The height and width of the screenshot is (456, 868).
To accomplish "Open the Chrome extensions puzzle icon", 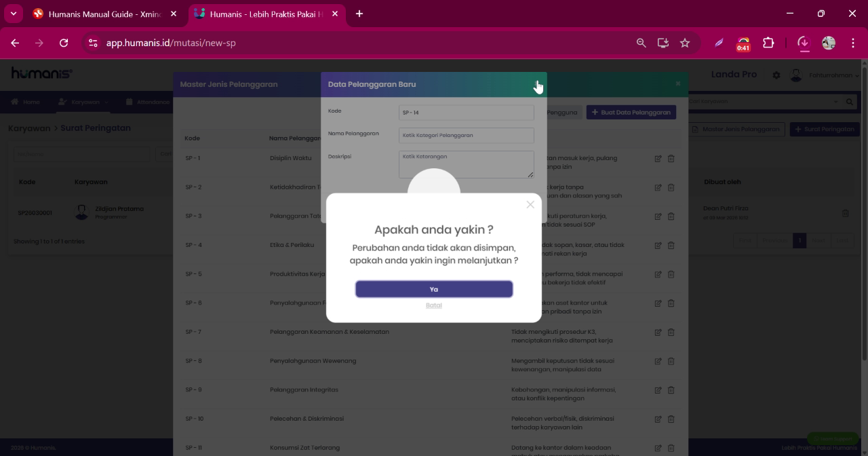I will click(768, 43).
